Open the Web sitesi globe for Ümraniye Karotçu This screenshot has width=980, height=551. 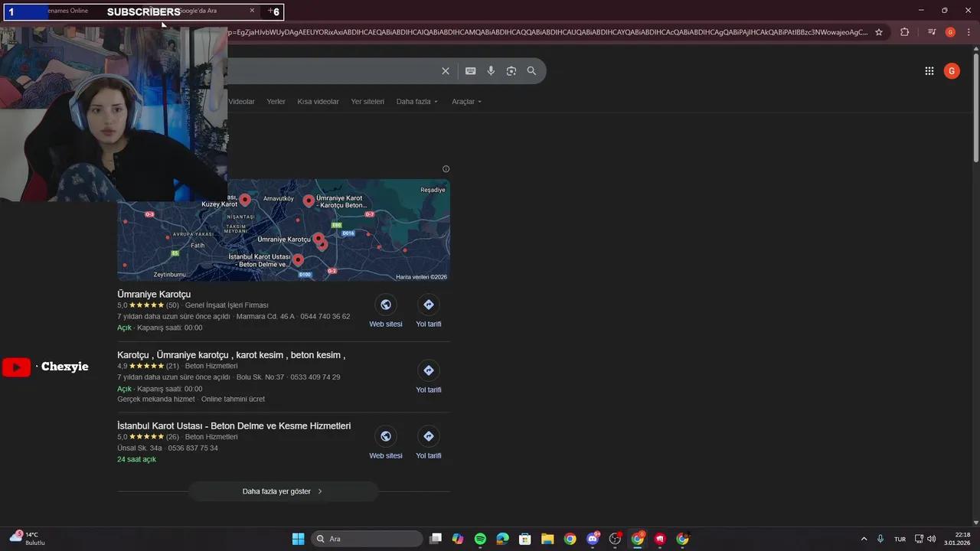[385, 304]
